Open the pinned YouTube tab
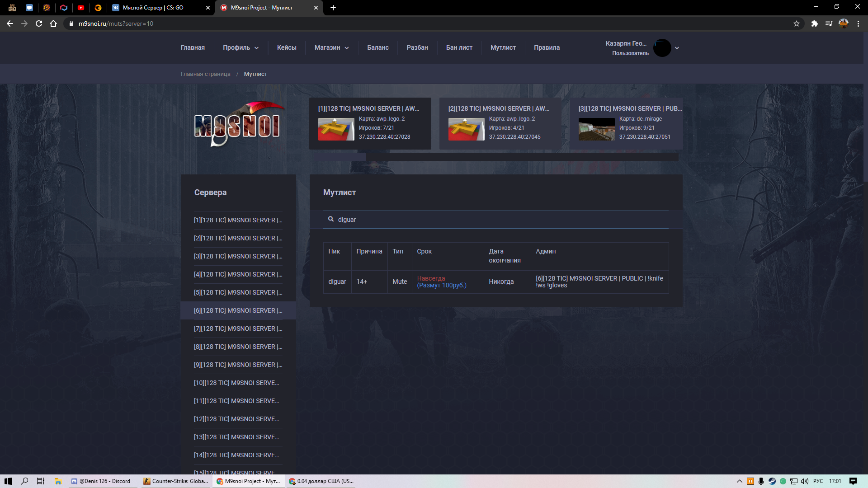This screenshot has height=488, width=868. click(x=81, y=8)
